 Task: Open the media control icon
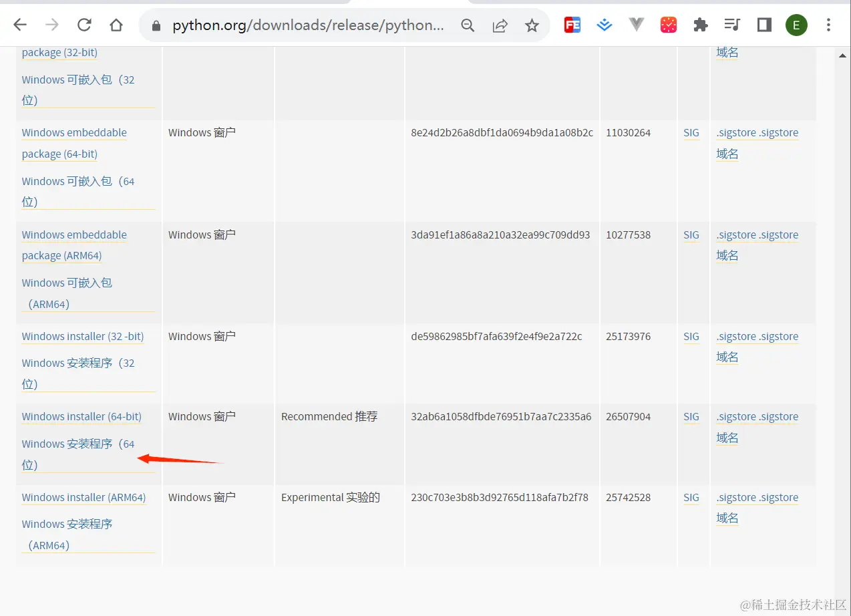pos(733,25)
